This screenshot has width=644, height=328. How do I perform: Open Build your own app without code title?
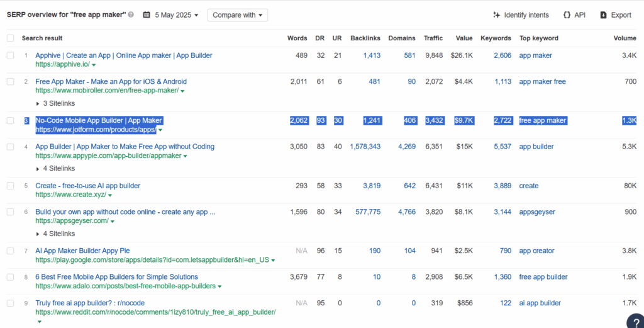click(x=125, y=212)
